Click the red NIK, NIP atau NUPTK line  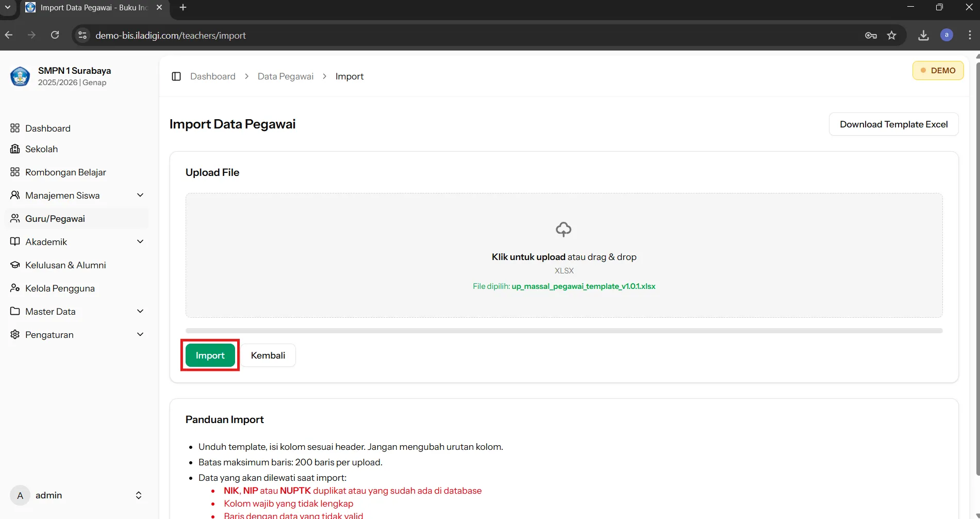[353, 491]
